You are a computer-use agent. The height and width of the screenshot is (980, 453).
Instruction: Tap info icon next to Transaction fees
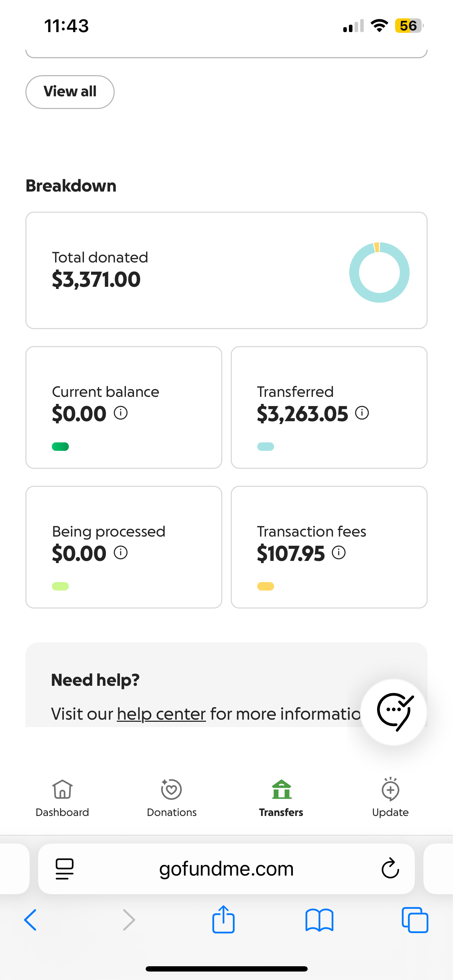pos(338,552)
